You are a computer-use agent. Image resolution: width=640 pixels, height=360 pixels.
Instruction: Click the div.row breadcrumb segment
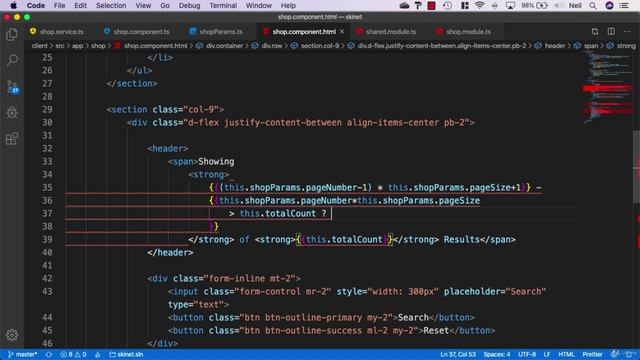click(271, 46)
